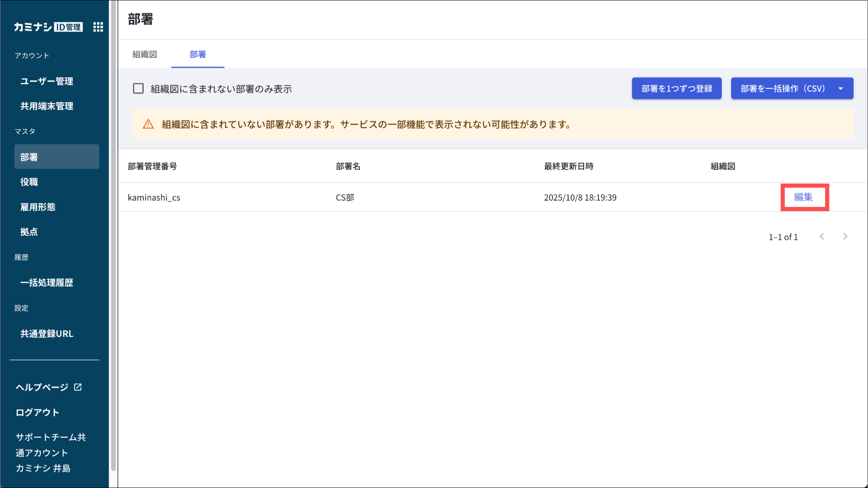The width and height of the screenshot is (868, 488).
Task: Open 一括処理履歴 page
Action: [47, 282]
